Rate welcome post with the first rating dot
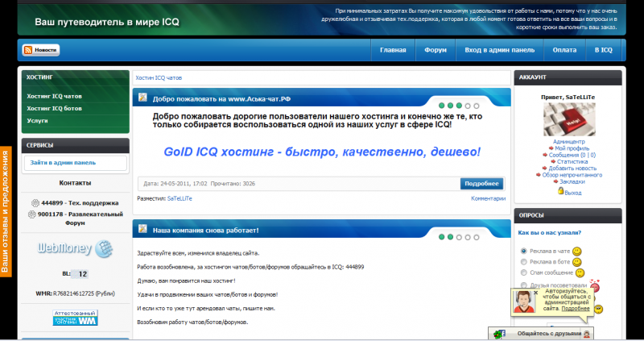Viewport: 644px width, 341px height. coord(441,106)
